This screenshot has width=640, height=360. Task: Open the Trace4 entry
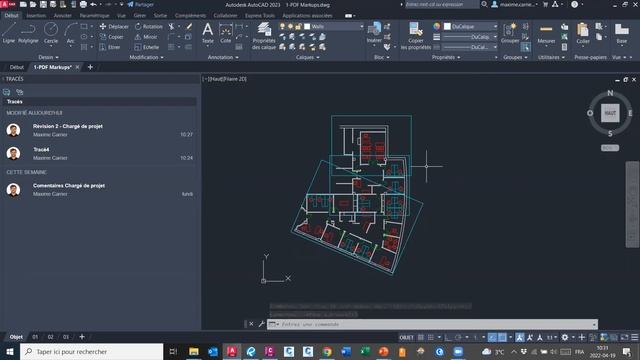99,153
